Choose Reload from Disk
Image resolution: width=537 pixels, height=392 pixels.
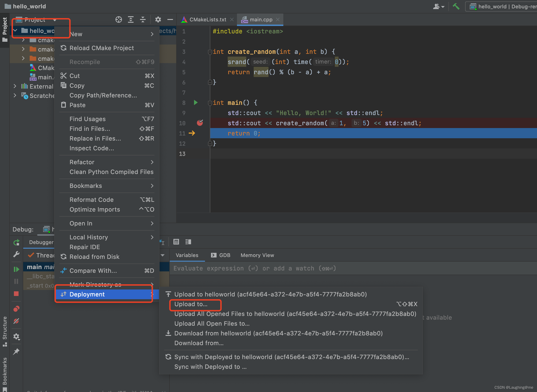[107, 257]
